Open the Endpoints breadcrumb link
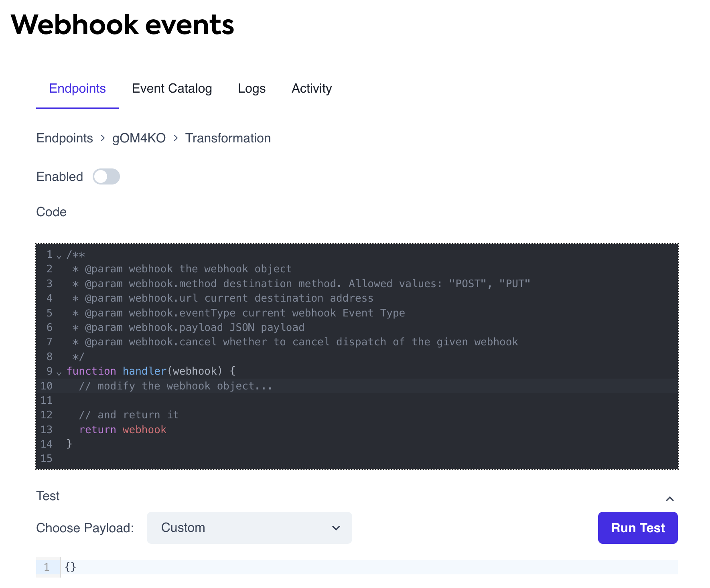710x588 pixels. (x=64, y=138)
